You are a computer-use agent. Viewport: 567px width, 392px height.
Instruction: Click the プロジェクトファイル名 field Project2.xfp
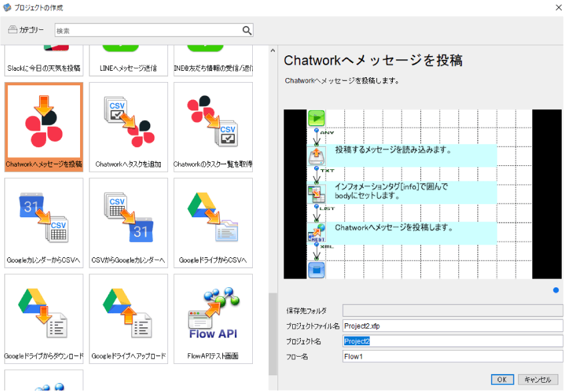tap(453, 326)
